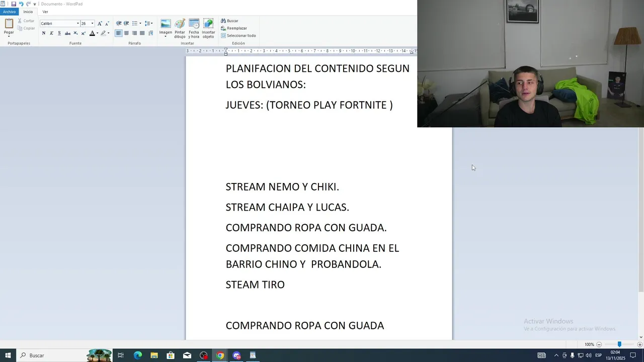The image size is (644, 362).
Task: Click the Copiar button
Action: (26, 28)
